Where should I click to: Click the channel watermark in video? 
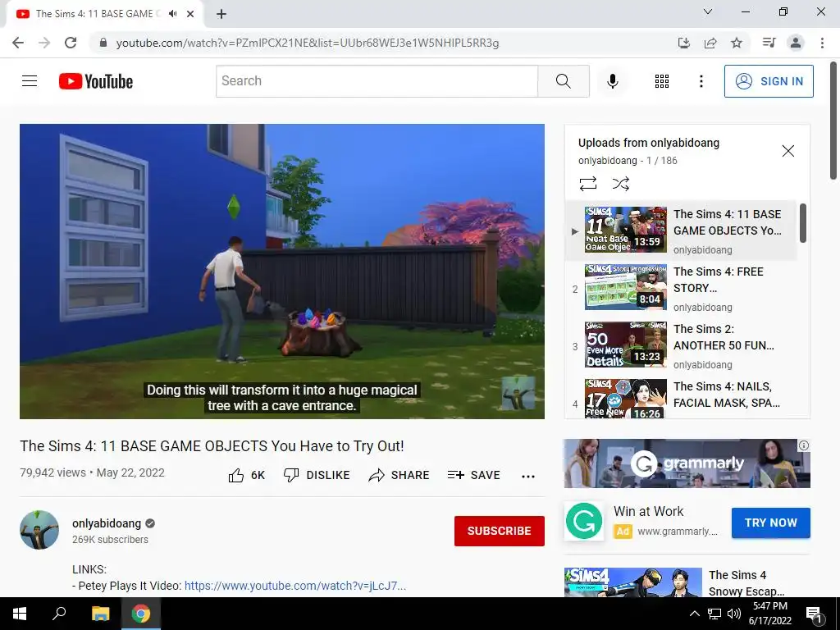point(518,393)
